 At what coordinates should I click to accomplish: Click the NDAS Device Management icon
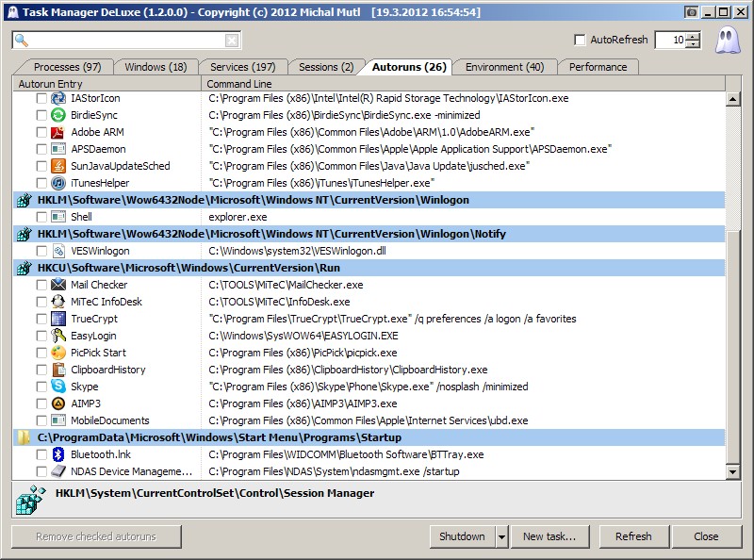coord(58,471)
